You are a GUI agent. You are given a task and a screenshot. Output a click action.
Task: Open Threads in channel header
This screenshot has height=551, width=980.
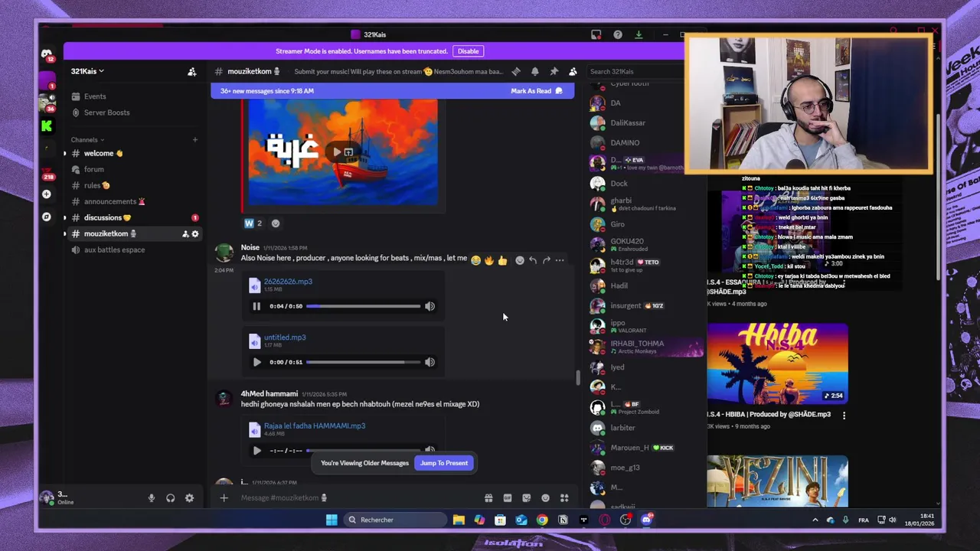coord(516,71)
